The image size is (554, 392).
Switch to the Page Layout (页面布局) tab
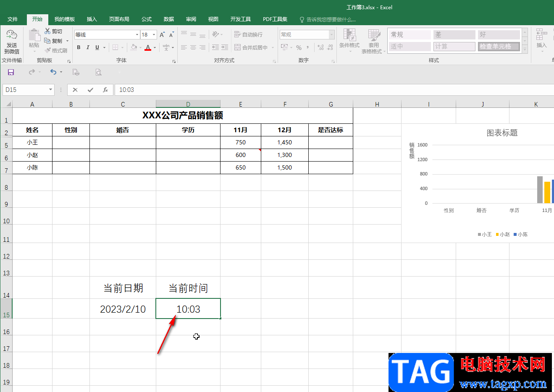pyautogui.click(x=119, y=19)
